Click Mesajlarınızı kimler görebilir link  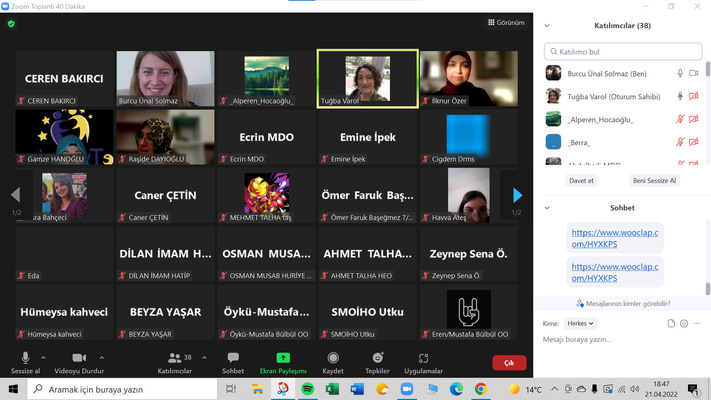point(623,303)
